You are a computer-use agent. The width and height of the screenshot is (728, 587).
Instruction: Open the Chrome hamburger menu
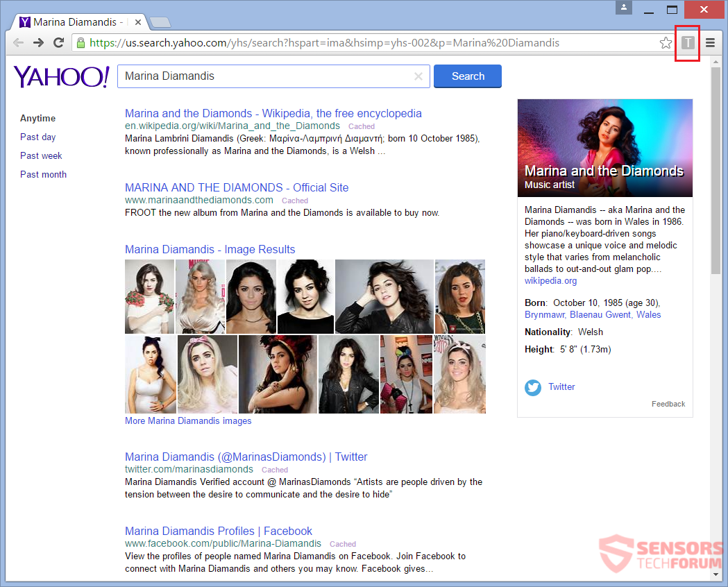click(x=710, y=43)
